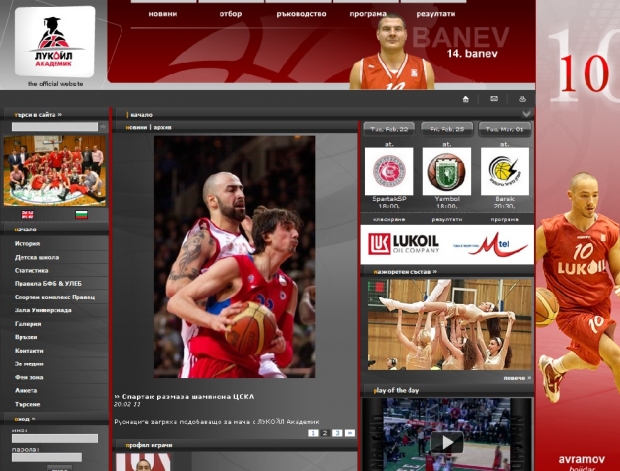Open the team celebration photo thumbnail
The image size is (620, 471).
pos(55,170)
